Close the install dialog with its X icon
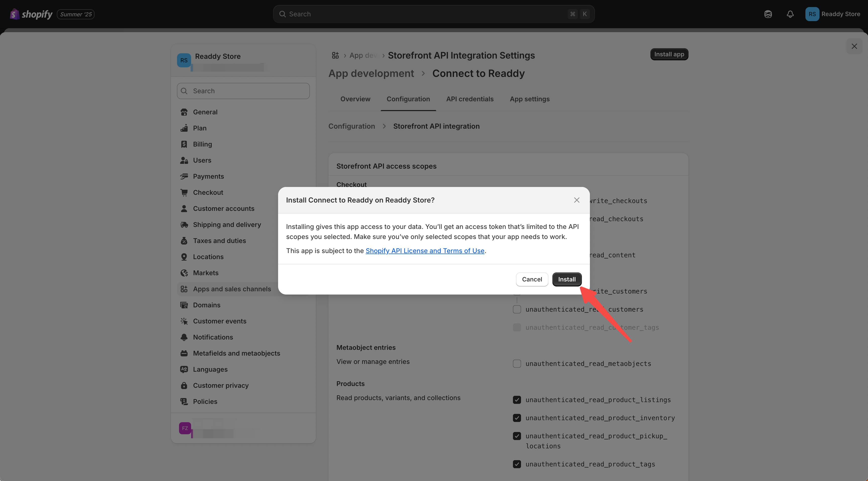The width and height of the screenshot is (868, 481). point(577,200)
